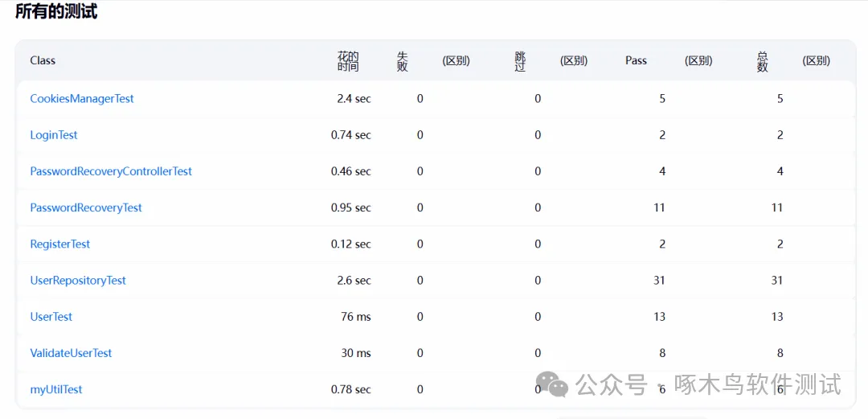Click the 所有的测试 heading
868x419 pixels.
56,12
